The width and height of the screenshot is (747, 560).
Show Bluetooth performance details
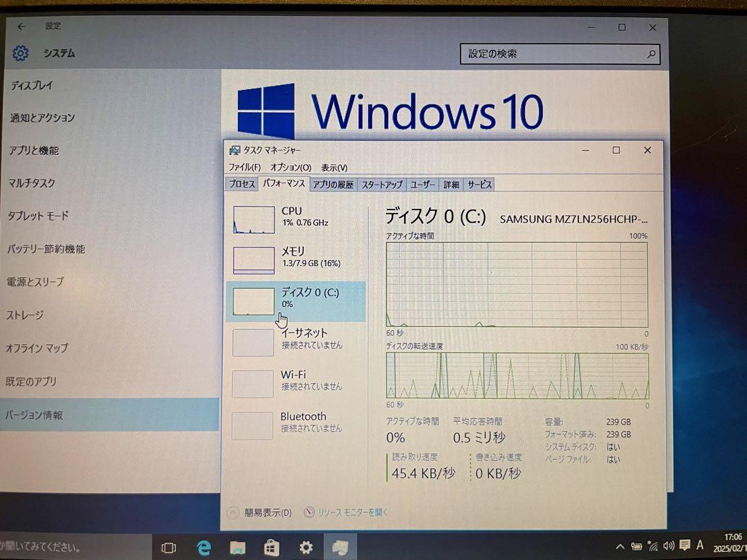pos(296,424)
